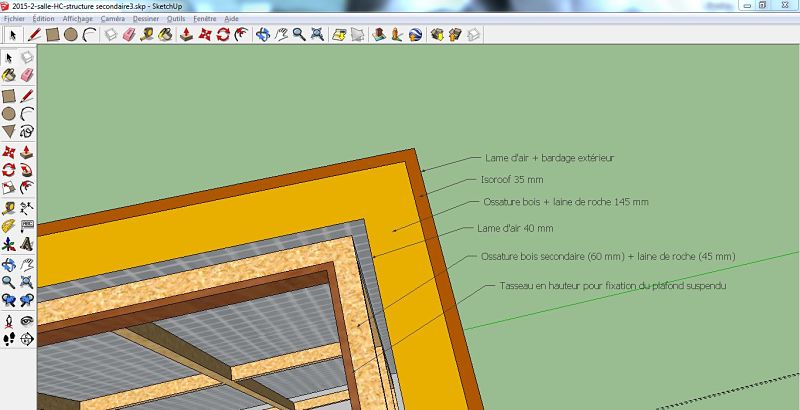800x410 pixels.
Task: Pick the Paint Bucket in top toolbar
Action: [x=165, y=34]
